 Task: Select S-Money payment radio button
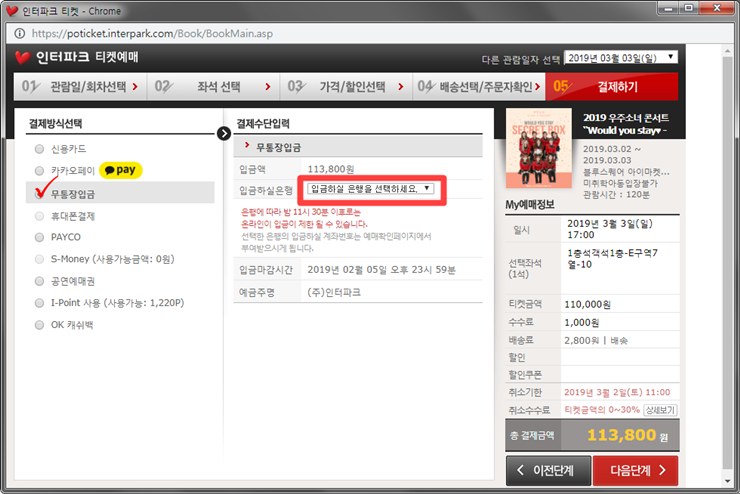click(40, 259)
